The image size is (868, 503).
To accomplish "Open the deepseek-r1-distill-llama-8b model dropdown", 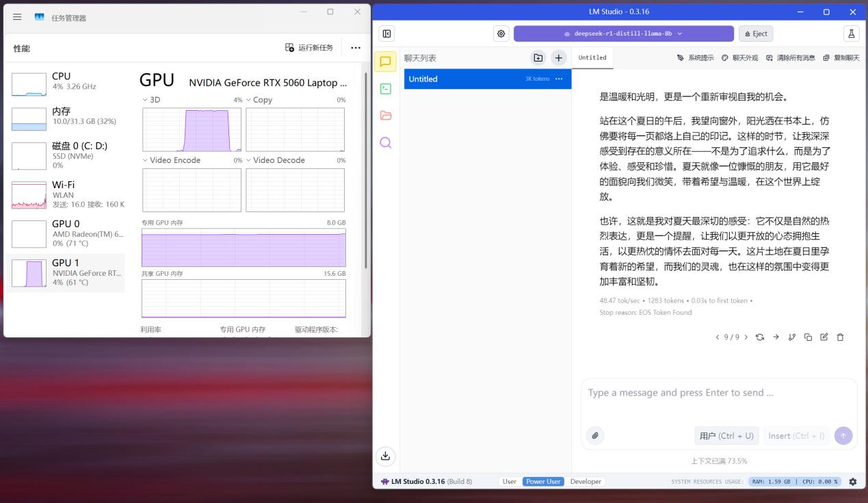I will coord(622,33).
